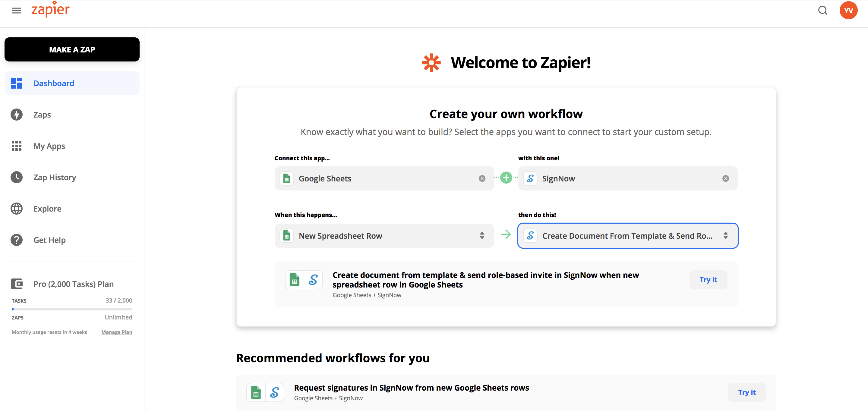Select the Dashboard sidebar item
Image resolution: width=868 pixels, height=412 pixels.
click(54, 83)
